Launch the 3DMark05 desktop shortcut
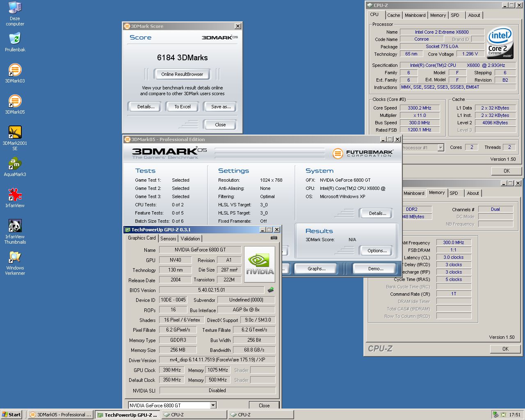This screenshot has width=525, height=420. coord(15,105)
